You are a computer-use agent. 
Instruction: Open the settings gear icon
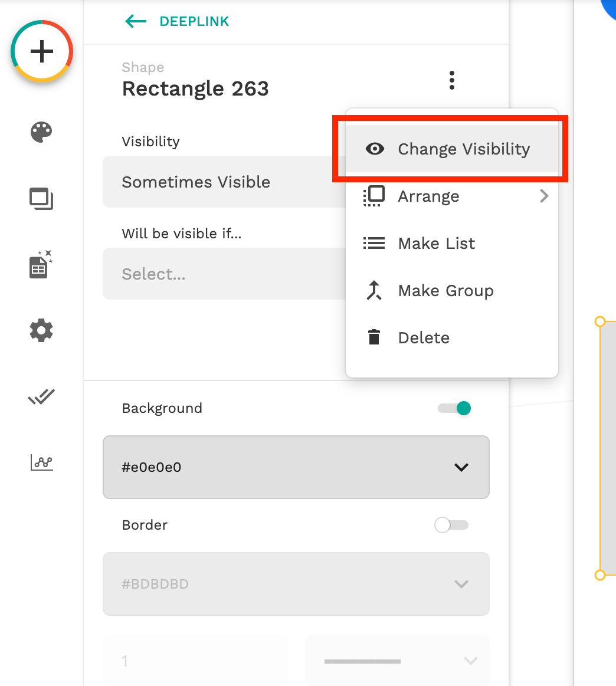point(41,330)
